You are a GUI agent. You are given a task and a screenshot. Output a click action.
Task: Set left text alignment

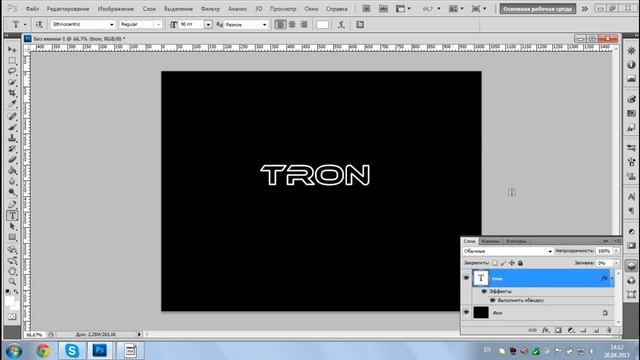tap(280, 24)
